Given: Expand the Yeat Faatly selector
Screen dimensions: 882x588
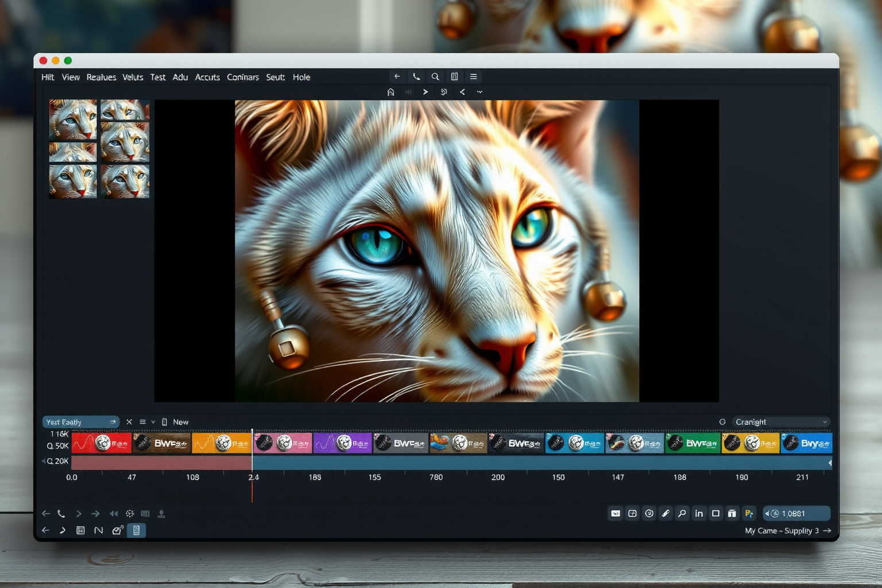Looking at the screenshot, I should 80,422.
